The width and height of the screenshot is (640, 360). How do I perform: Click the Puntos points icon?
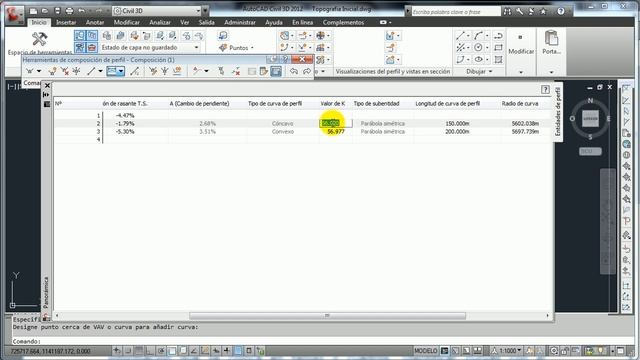point(223,48)
